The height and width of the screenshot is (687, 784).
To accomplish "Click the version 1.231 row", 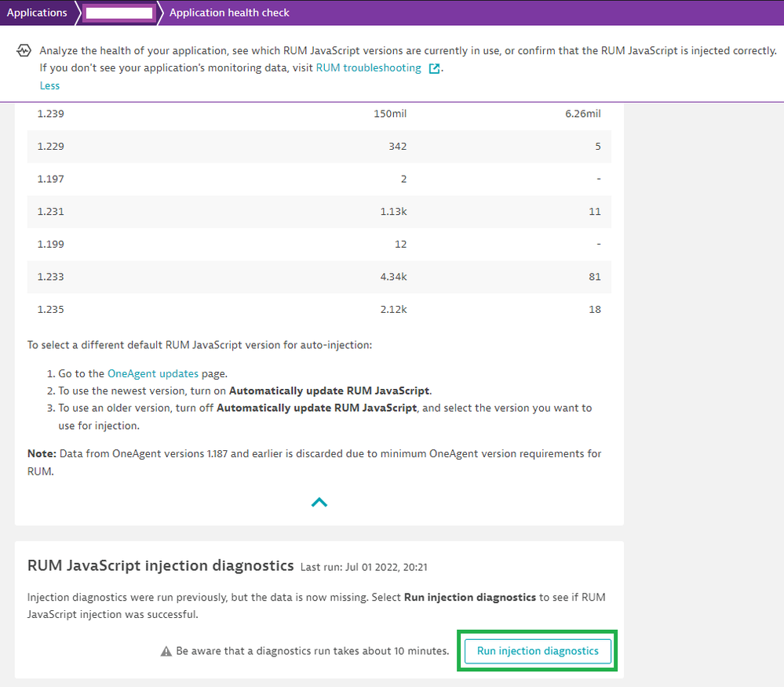I will [x=319, y=211].
